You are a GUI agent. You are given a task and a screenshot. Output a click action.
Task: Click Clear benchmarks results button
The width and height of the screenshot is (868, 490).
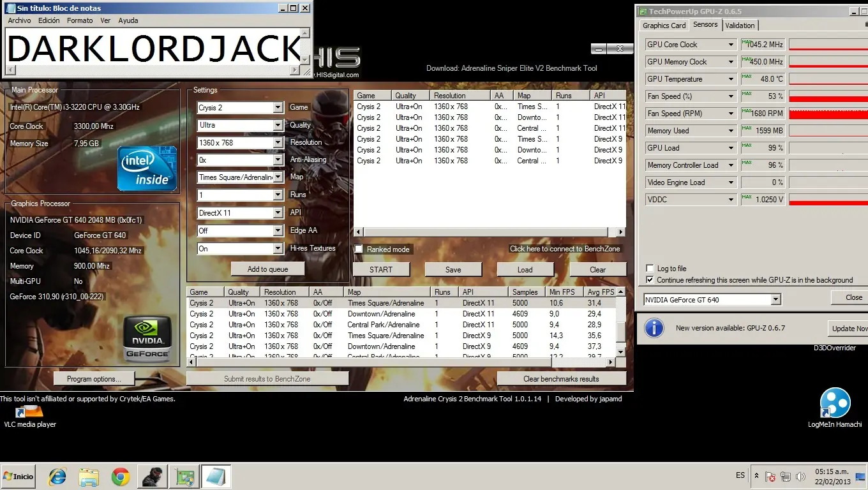[x=561, y=379]
